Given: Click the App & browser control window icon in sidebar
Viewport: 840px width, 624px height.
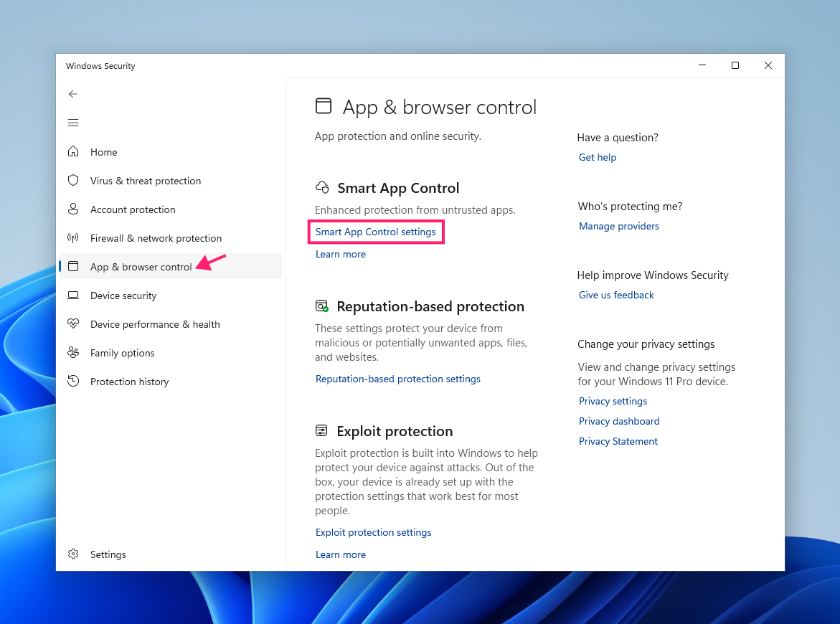Looking at the screenshot, I should pyautogui.click(x=73, y=266).
